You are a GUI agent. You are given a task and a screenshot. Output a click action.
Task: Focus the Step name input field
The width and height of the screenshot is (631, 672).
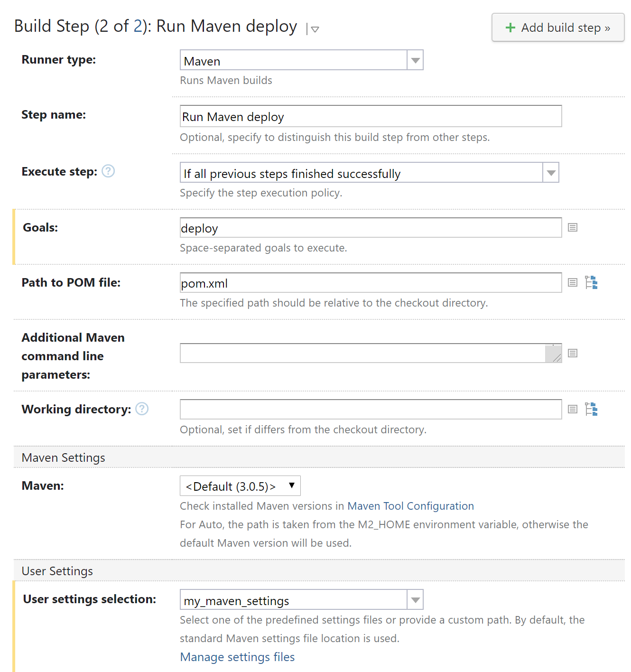371,116
